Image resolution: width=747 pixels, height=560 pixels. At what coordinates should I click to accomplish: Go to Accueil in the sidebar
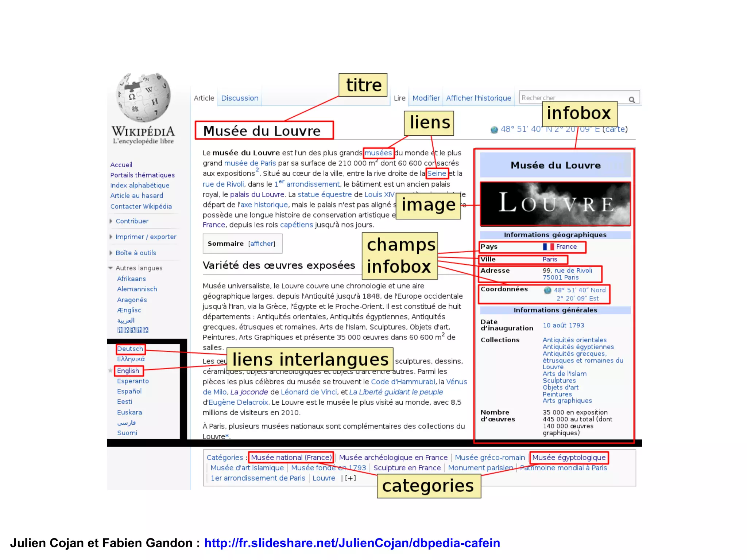pyautogui.click(x=121, y=165)
